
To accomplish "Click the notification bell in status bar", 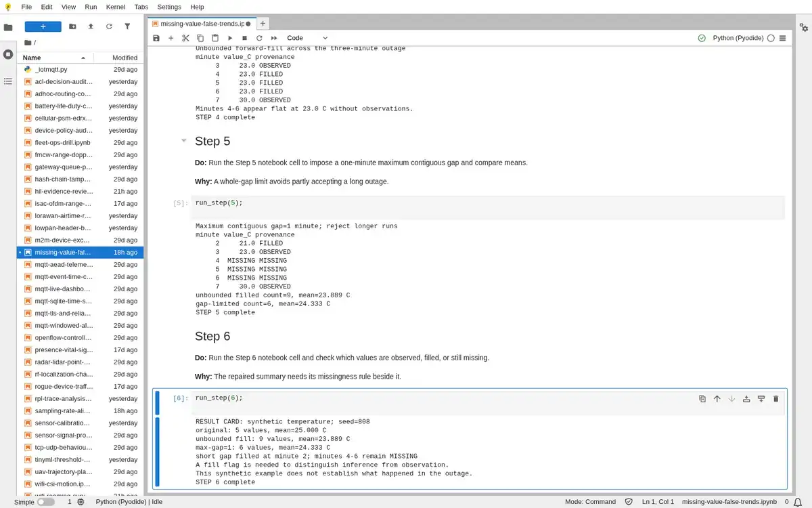I will 798,502.
